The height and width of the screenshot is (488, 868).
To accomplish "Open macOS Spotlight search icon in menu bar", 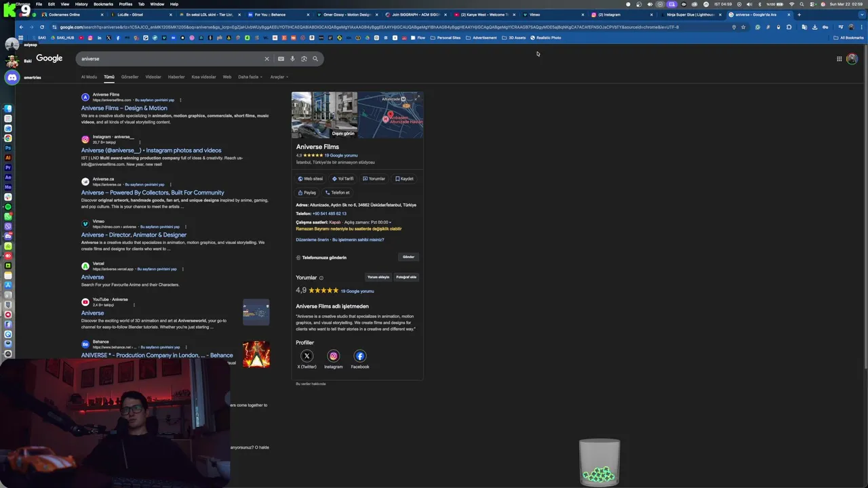I will click(802, 4).
